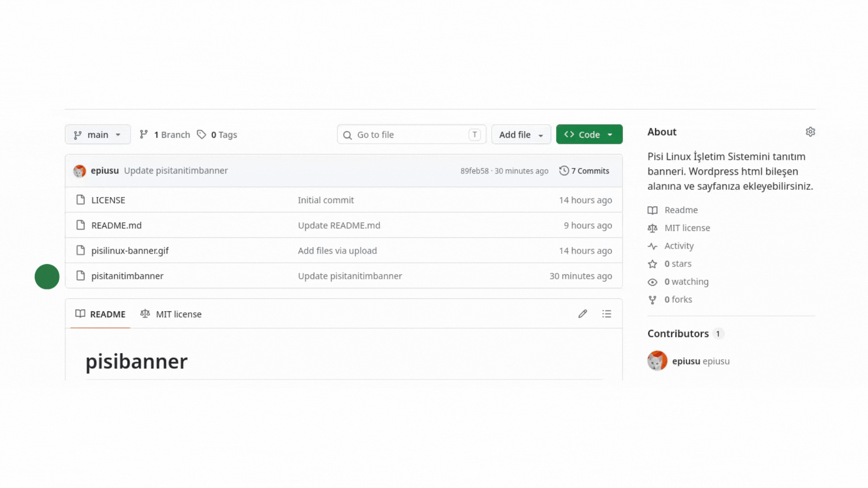Open the main branch dropdown
The height and width of the screenshot is (488, 868).
click(x=98, y=135)
